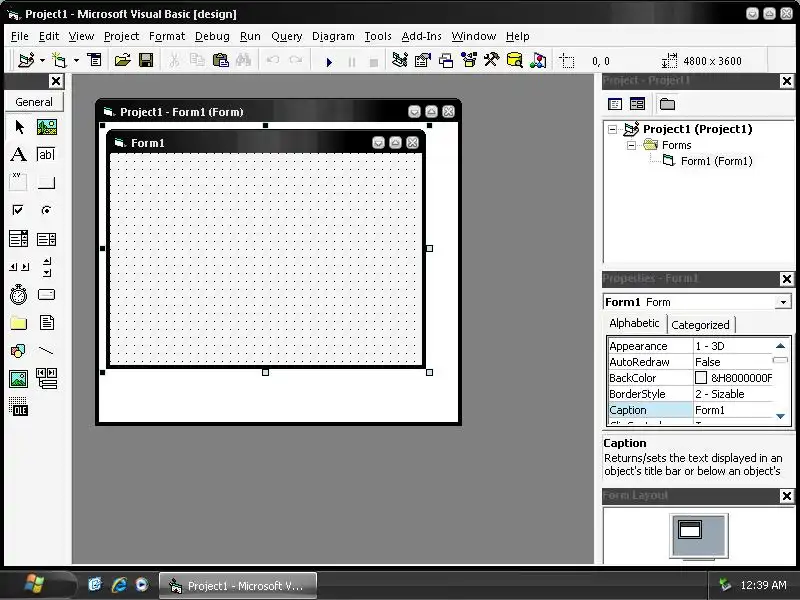Select the ListBox tool

tap(46, 239)
